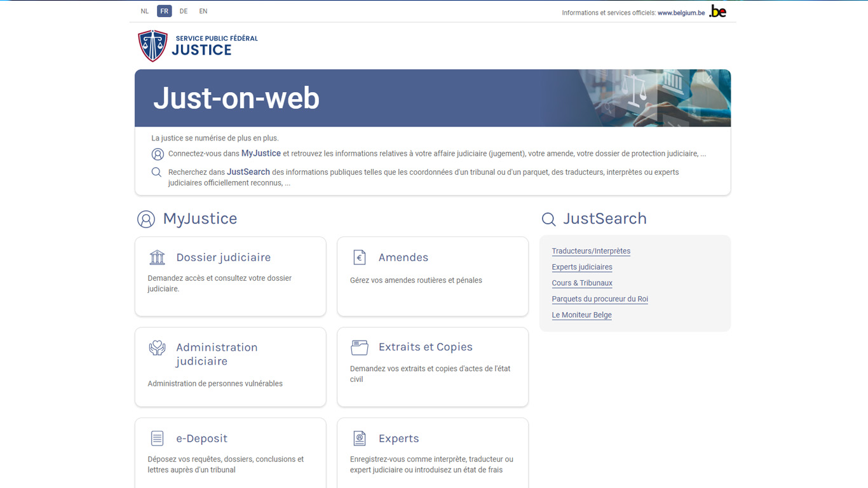Click the user icon before the MyJustice description

158,154
